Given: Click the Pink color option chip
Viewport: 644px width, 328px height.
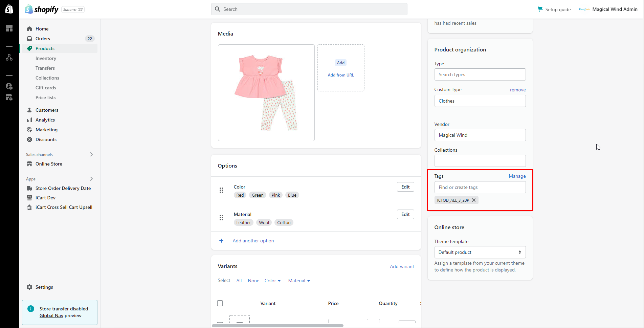Looking at the screenshot, I should pos(276,195).
